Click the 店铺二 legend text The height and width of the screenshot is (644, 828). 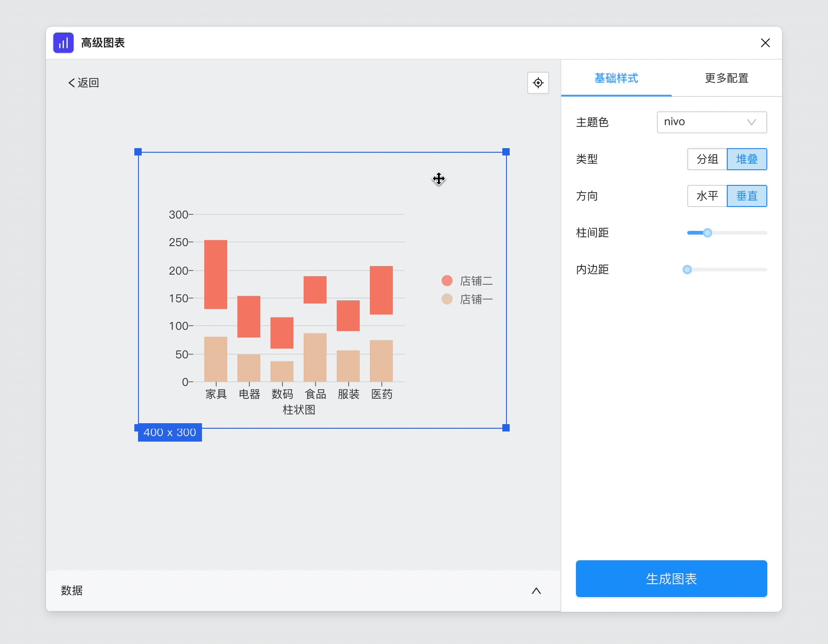pos(477,281)
